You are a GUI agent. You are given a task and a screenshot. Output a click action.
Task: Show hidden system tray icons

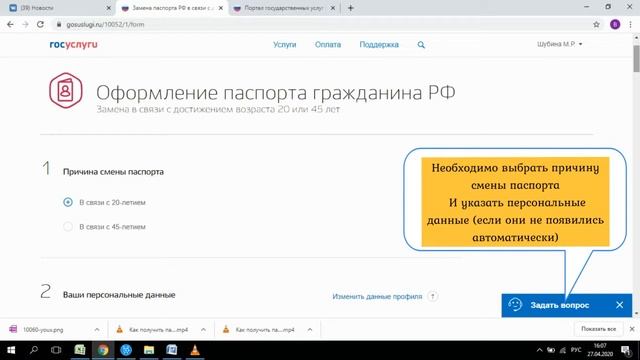coord(539,350)
